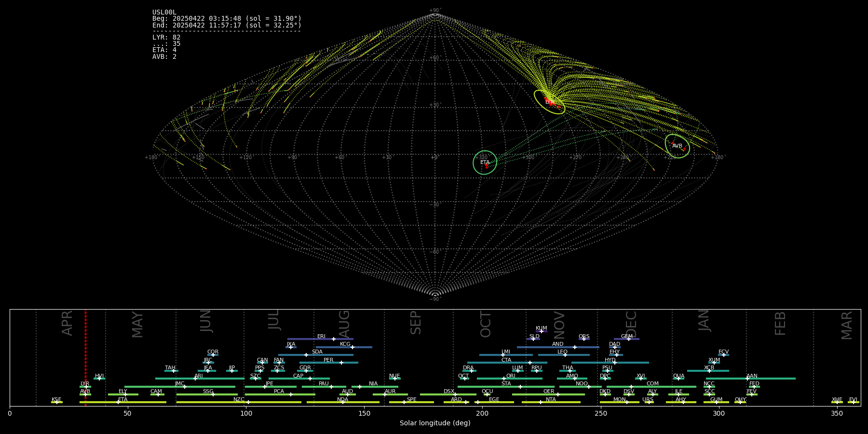The image size is (868, 434).
Task: Click the 'End: 20250422 11:57:17' line
Action: pos(227,26)
